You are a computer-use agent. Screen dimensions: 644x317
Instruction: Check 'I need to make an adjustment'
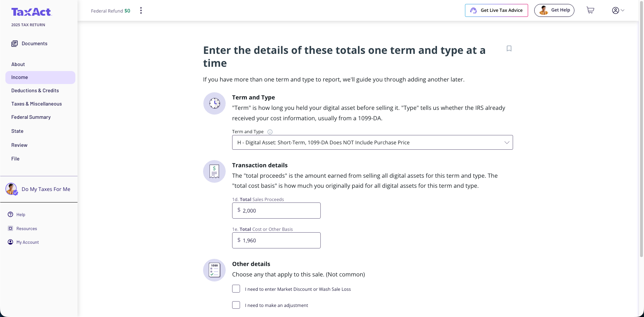point(236,305)
